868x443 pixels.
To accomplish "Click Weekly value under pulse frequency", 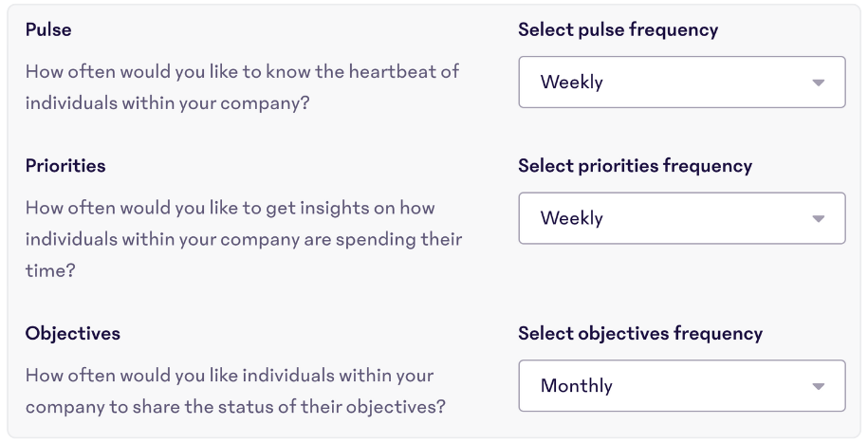I will pyautogui.click(x=572, y=82).
